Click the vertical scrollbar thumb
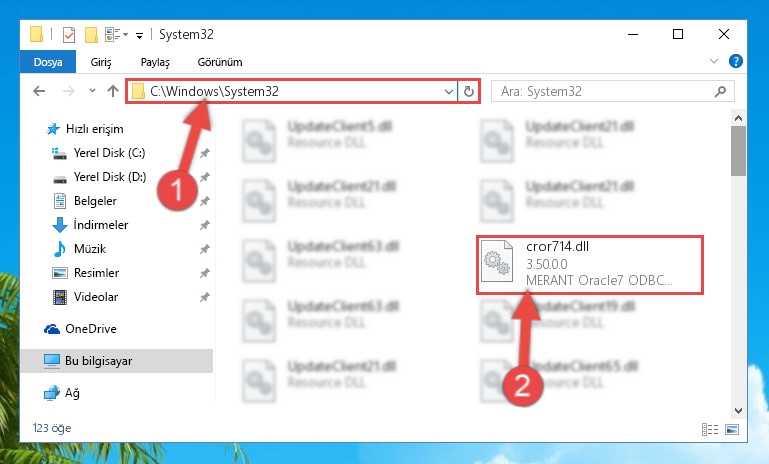The width and height of the screenshot is (769, 464). click(x=738, y=151)
